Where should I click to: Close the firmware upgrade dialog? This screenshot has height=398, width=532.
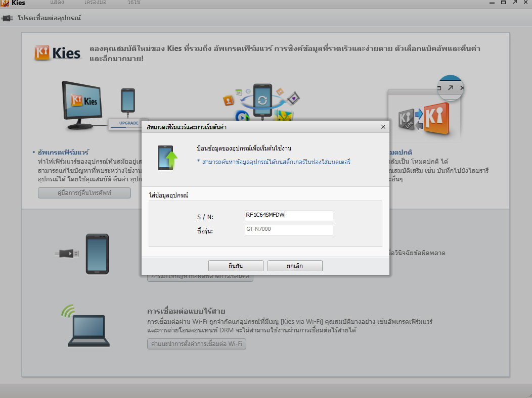(383, 127)
